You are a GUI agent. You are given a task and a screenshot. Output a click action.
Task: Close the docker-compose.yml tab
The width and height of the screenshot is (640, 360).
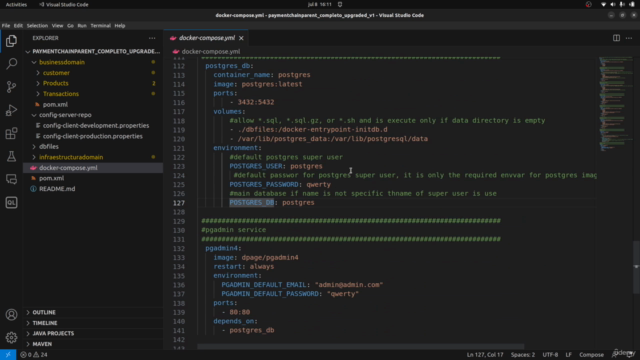click(x=241, y=38)
